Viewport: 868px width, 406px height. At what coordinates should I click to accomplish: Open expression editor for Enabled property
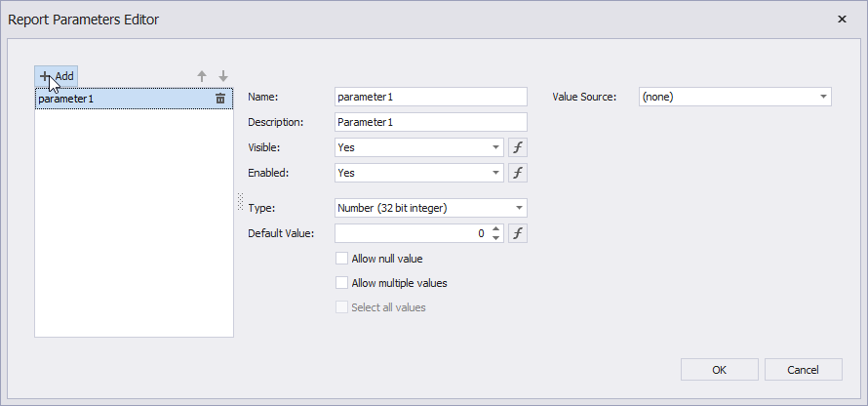point(518,173)
